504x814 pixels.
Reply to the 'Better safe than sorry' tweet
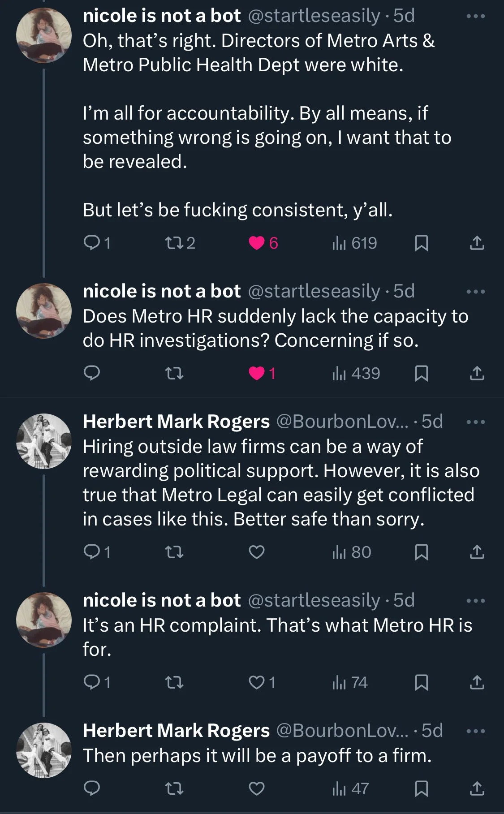click(92, 552)
